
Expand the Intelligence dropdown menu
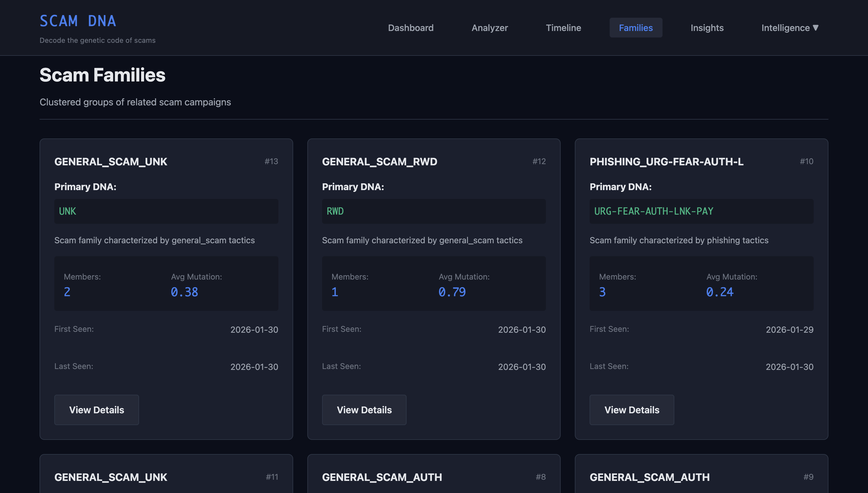789,28
